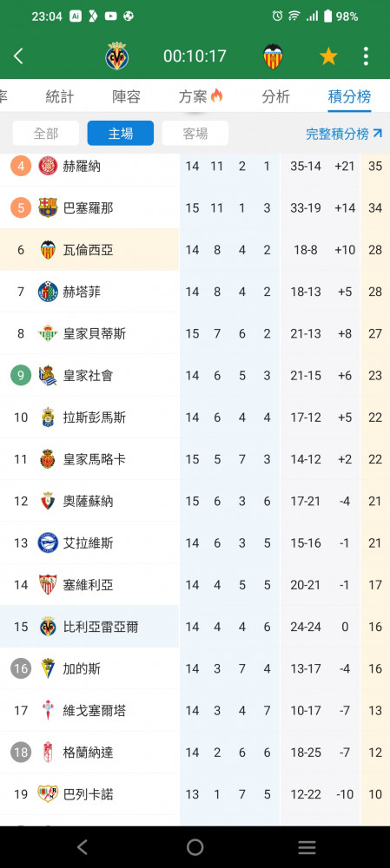Image resolution: width=390 pixels, height=868 pixels.
Task: Open Real Betis 皇家貝蒂斯 team logo
Action: [x=48, y=334]
